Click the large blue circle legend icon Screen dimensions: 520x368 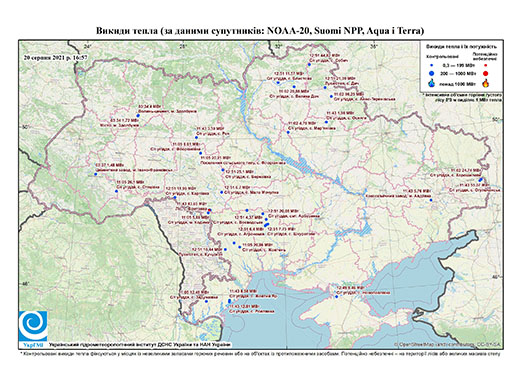[431, 73]
